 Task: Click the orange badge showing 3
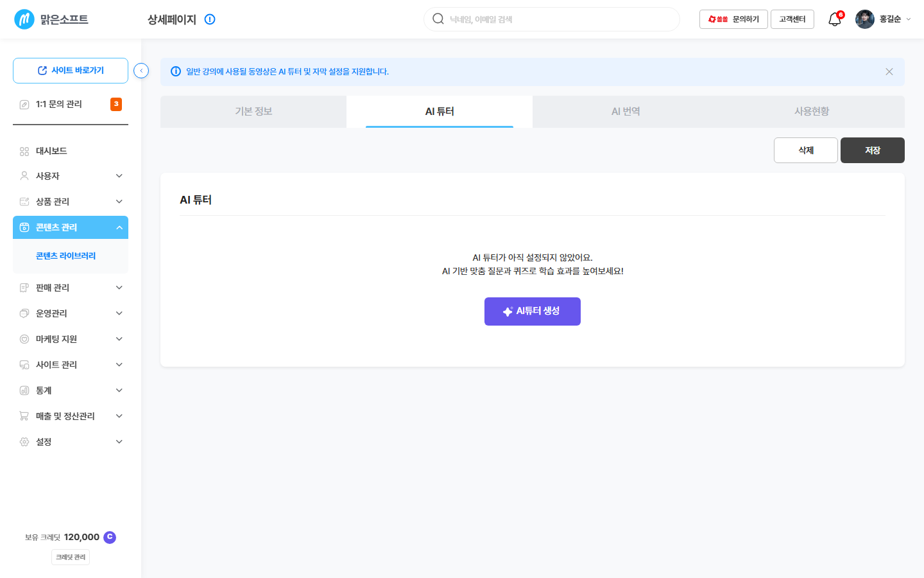[x=116, y=104]
